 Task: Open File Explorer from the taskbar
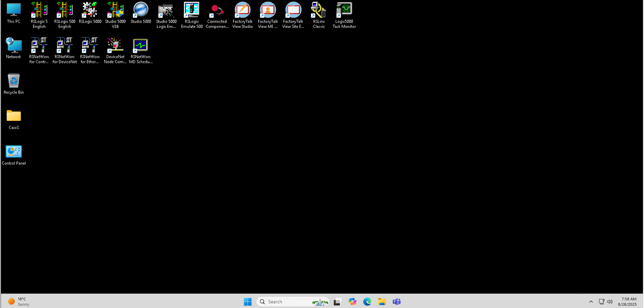(382, 302)
